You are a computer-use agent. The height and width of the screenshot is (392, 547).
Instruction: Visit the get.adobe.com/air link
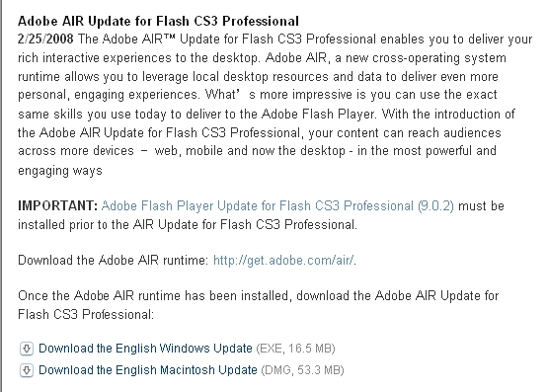(283, 261)
